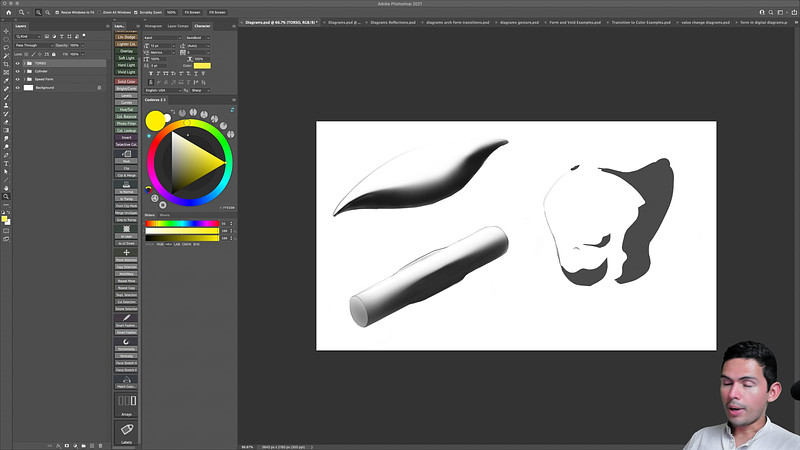Open diagrams gesture.psd document tab
Viewport: 800px width, 450px height.
(x=519, y=22)
